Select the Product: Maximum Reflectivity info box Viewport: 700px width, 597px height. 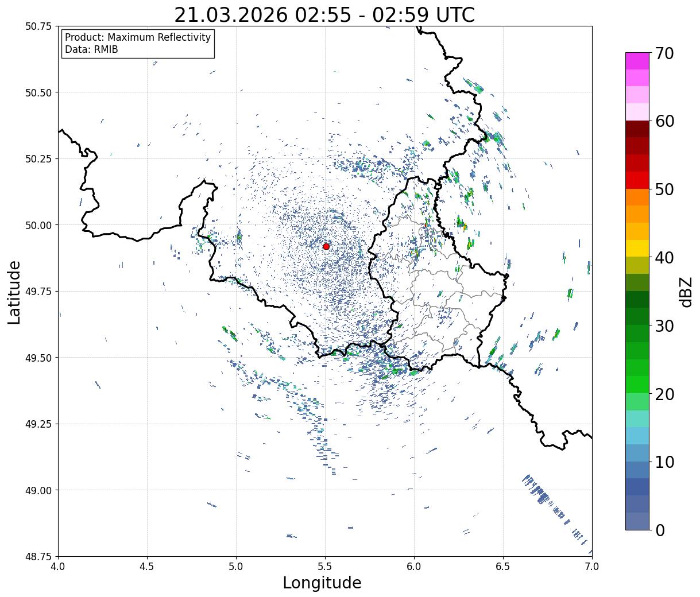[138, 44]
